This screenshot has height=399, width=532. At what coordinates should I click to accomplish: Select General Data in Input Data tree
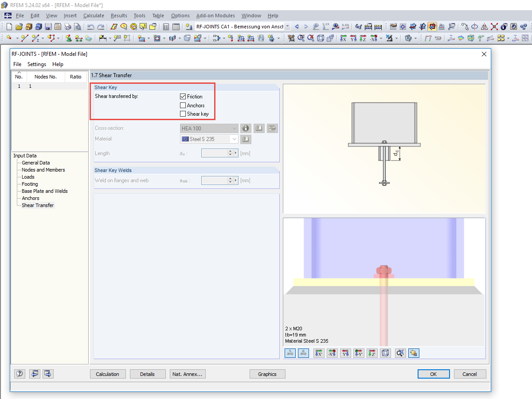pyautogui.click(x=36, y=163)
